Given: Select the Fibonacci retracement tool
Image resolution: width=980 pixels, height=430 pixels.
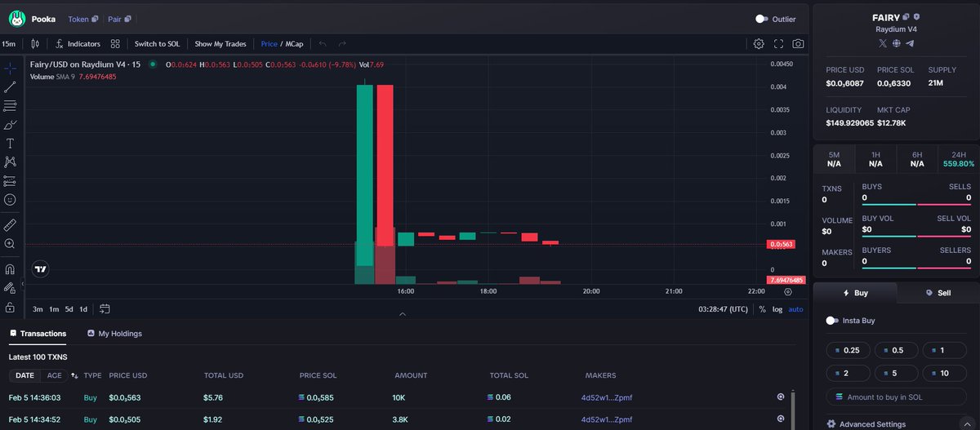Looking at the screenshot, I should coord(10,105).
